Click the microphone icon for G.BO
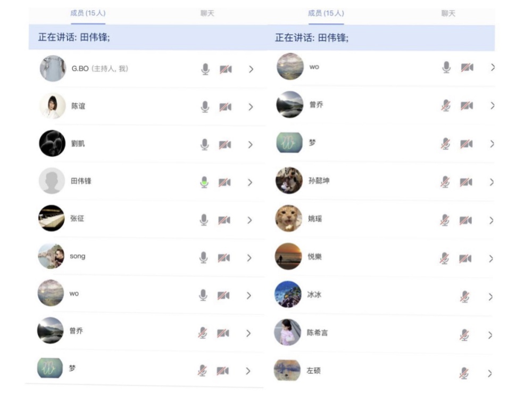Viewport: 532px width, 402px height. (205, 69)
